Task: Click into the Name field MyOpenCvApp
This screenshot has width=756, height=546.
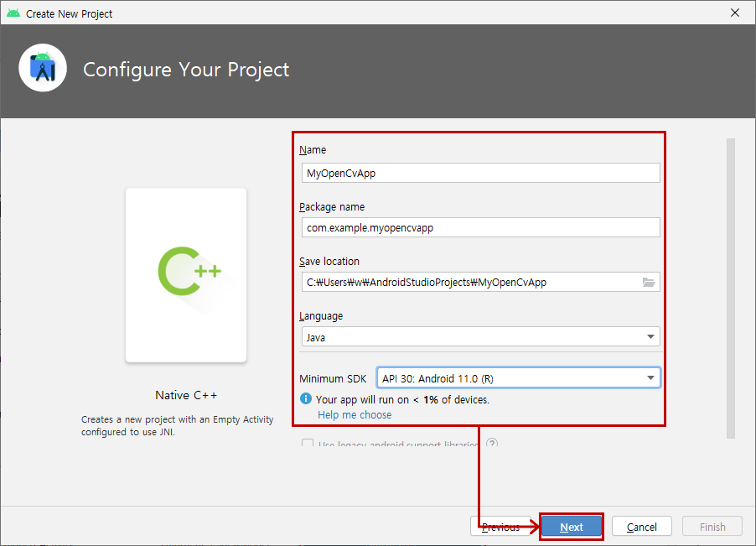Action: pos(481,173)
